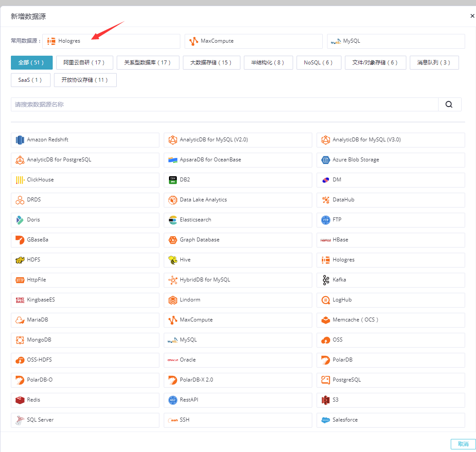476x452 pixels.
Task: Select the MariaDB data source
Action: (85, 320)
